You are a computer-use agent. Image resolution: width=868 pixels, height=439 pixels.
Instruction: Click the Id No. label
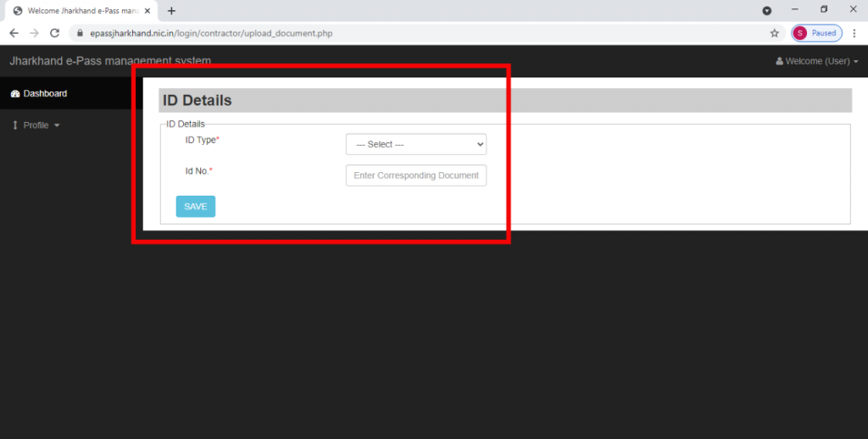[198, 171]
